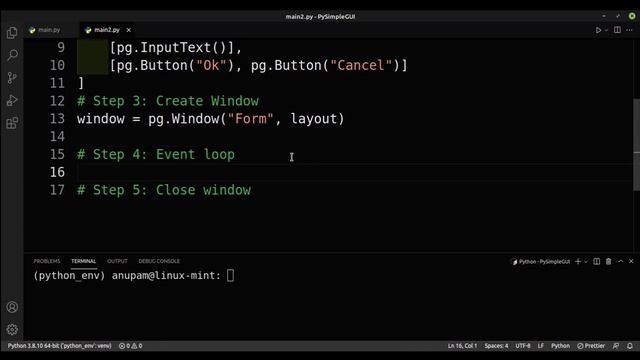The height and width of the screenshot is (360, 640).
Task: Change encoding via UTF-8 status item
Action: click(x=523, y=346)
